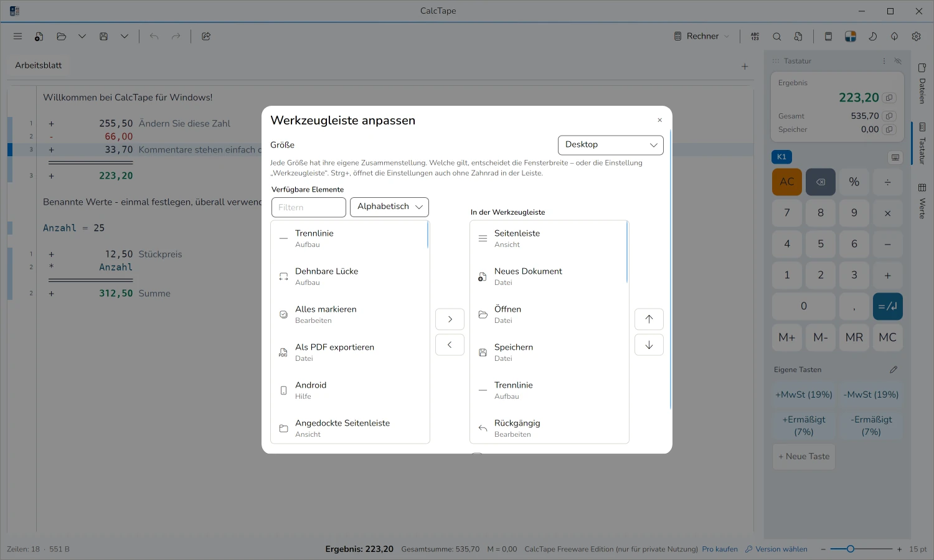934x560 pixels.
Task: Select Als PDF exportieren item
Action: (349, 352)
